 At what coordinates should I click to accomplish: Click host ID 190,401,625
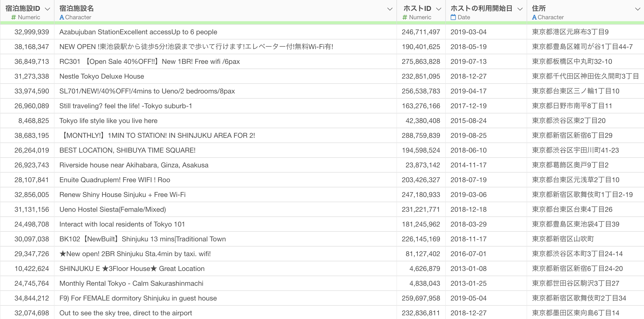tap(421, 47)
